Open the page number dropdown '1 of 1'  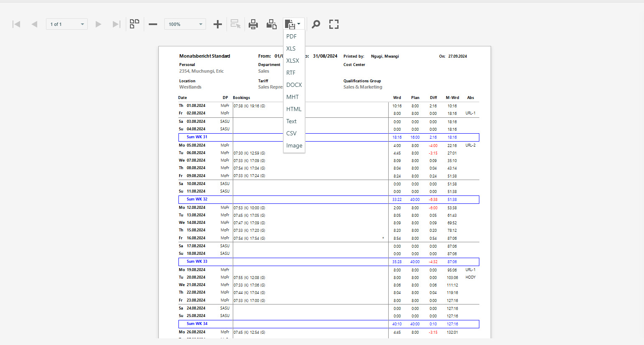point(67,24)
